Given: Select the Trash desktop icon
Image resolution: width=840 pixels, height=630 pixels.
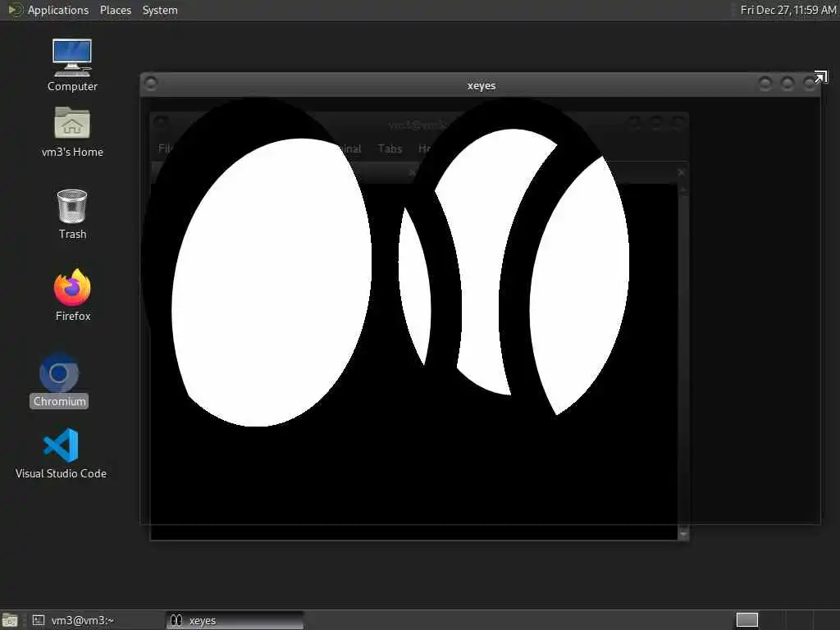Looking at the screenshot, I should point(72,214).
